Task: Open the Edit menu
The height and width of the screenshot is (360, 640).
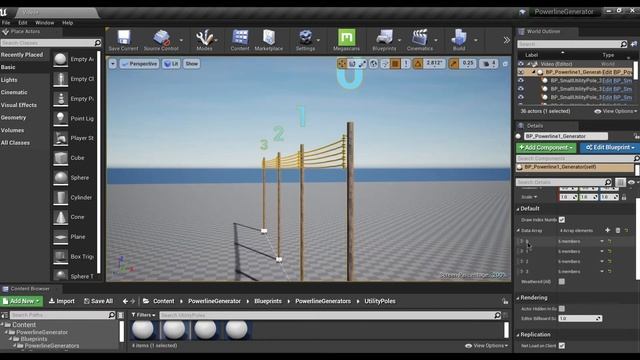Action: pyautogui.click(x=23, y=23)
